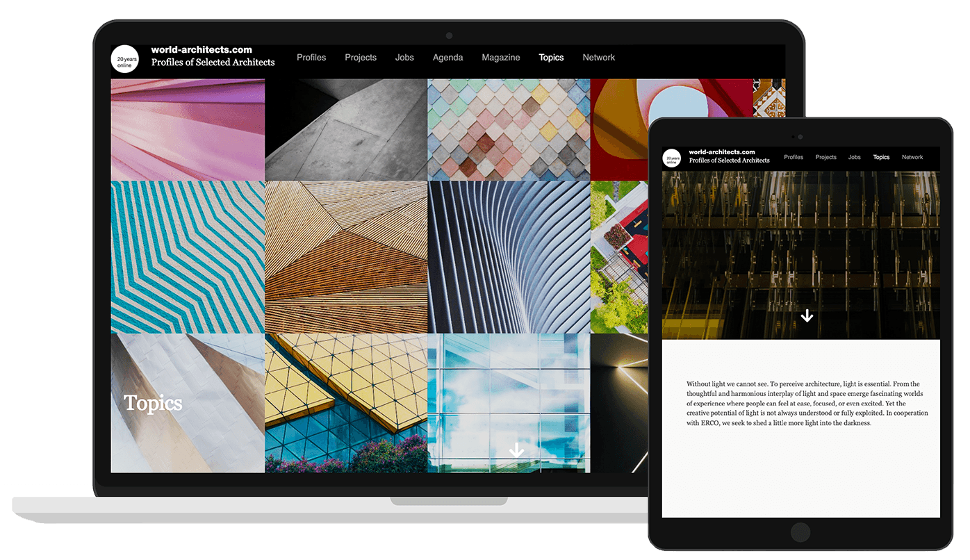Choose Network in the laptop navigation bar
970x560 pixels.
(x=598, y=58)
